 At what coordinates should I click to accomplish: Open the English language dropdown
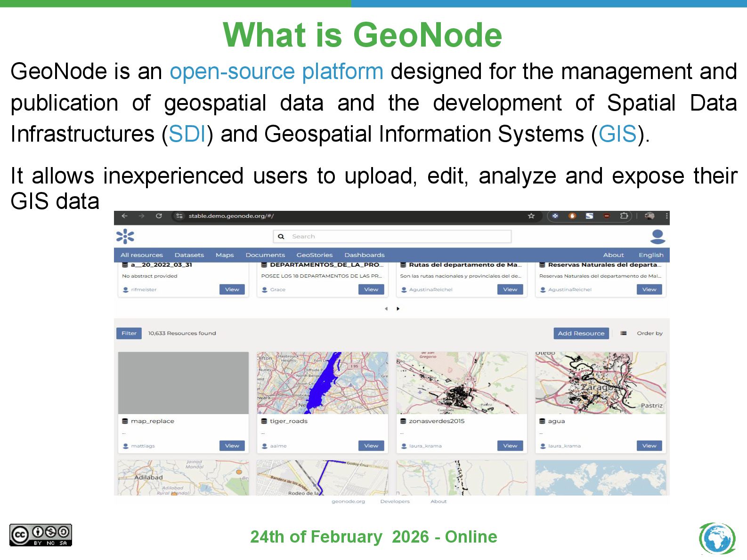[651, 255]
